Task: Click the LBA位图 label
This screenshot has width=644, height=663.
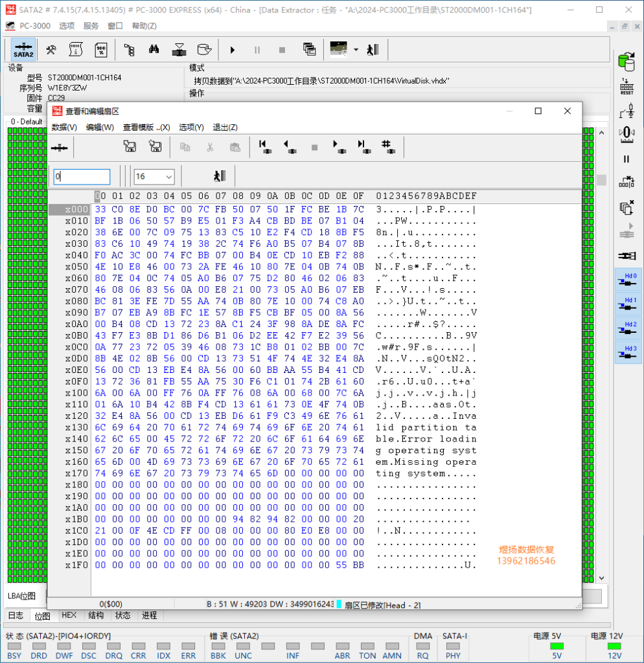Action: (21, 596)
